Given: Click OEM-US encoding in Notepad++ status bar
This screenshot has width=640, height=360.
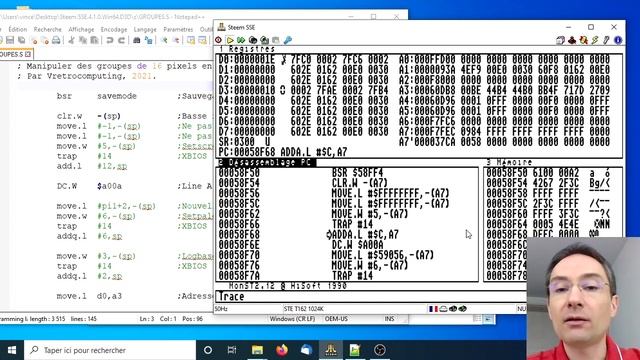Looking at the screenshot, I should (336, 319).
